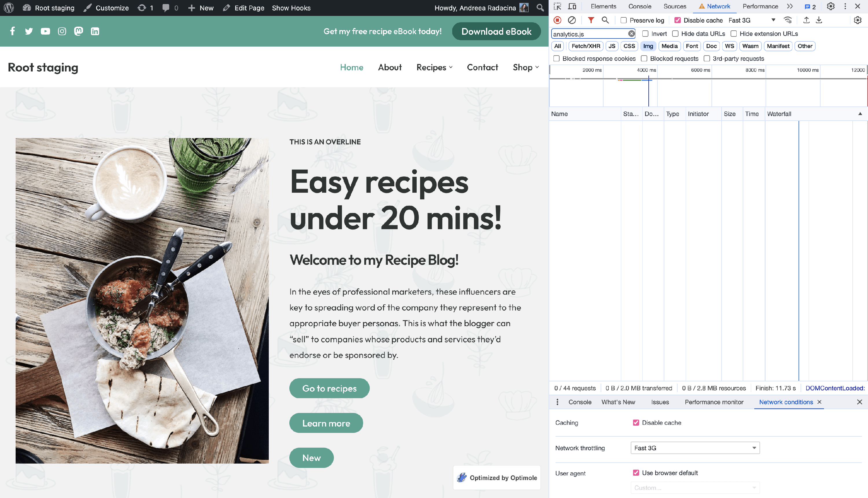Switch to the Console DevTools tab

tap(639, 6)
